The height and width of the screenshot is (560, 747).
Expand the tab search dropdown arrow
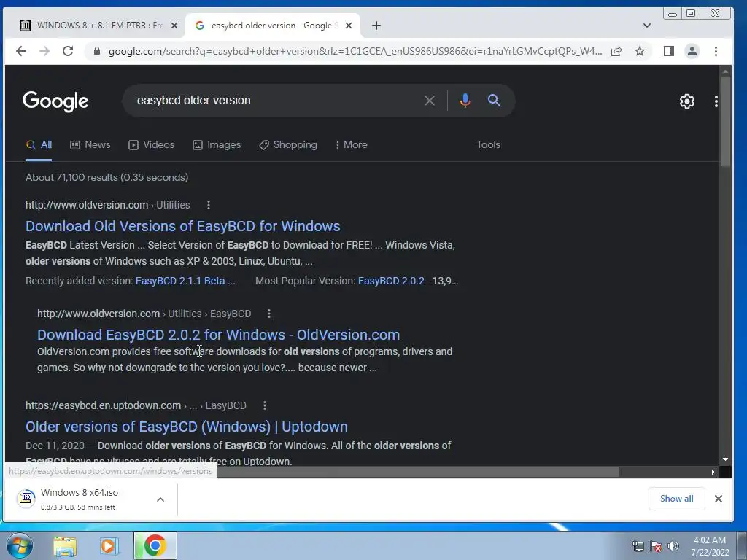pyautogui.click(x=646, y=26)
